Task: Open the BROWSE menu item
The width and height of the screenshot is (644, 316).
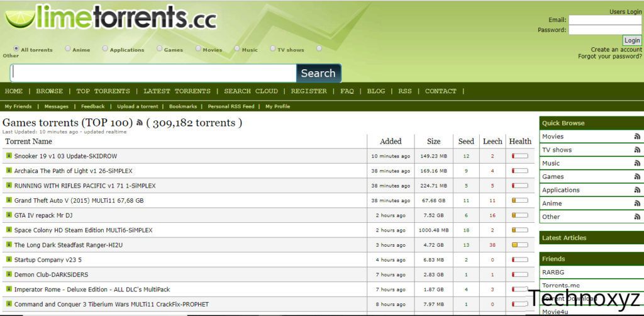Action: (49, 91)
